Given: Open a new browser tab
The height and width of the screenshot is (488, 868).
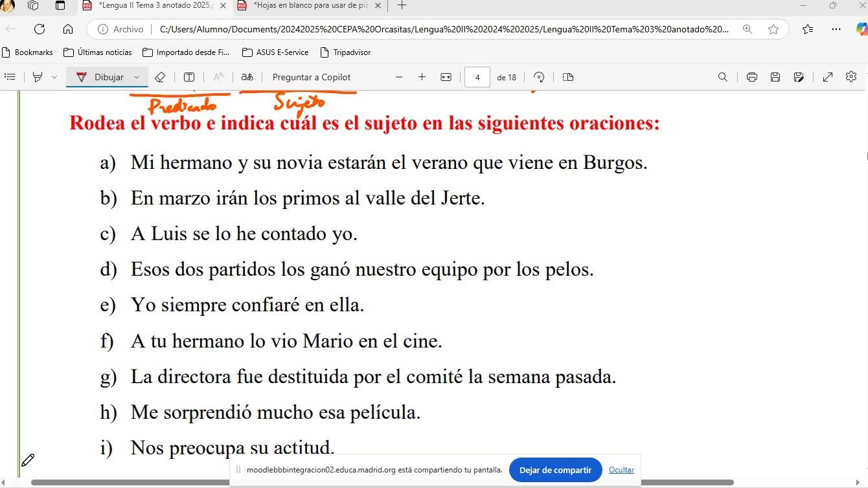Looking at the screenshot, I should (402, 6).
